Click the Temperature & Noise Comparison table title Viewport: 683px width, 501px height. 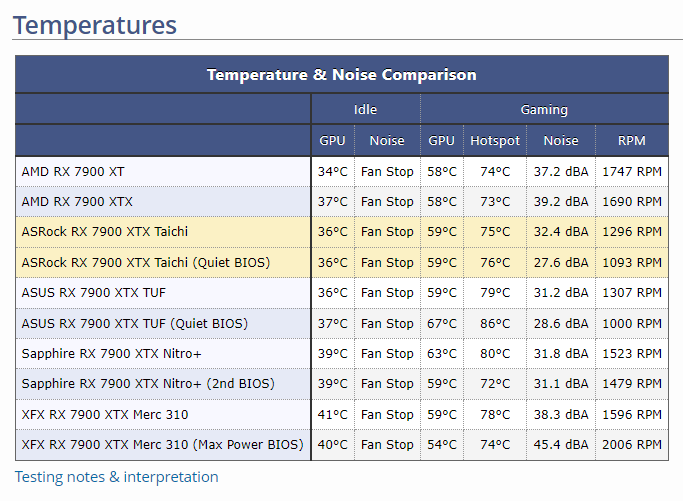tap(341, 75)
